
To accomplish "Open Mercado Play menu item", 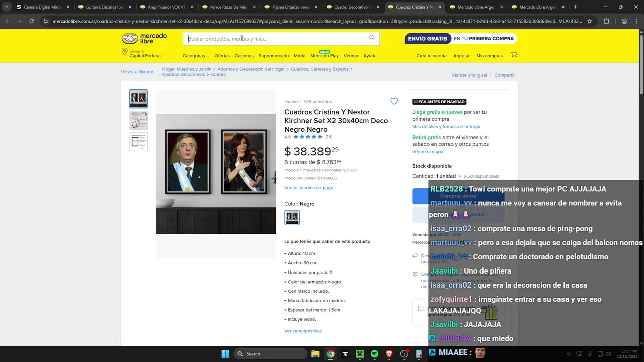I will tap(325, 56).
